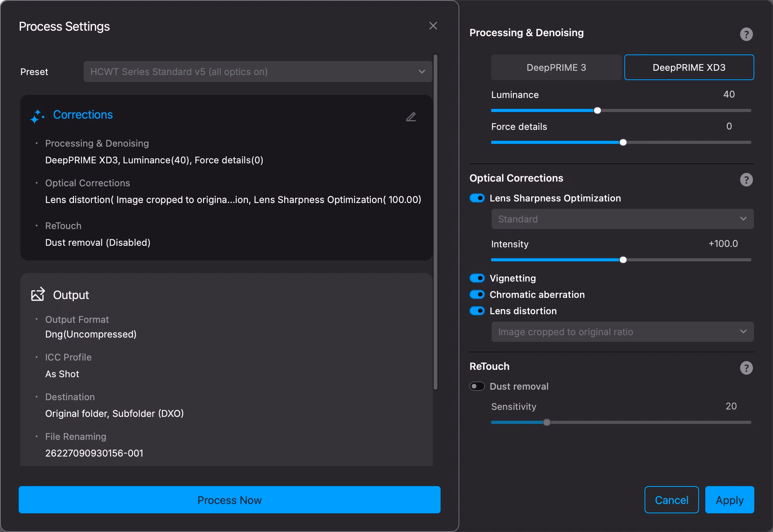Click the Corrections edit pencil icon
Viewport: 773px width, 532px height.
tap(411, 117)
